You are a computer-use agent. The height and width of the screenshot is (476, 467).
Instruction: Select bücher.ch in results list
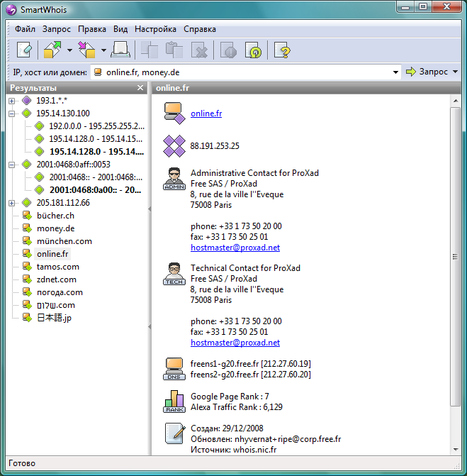click(x=55, y=216)
